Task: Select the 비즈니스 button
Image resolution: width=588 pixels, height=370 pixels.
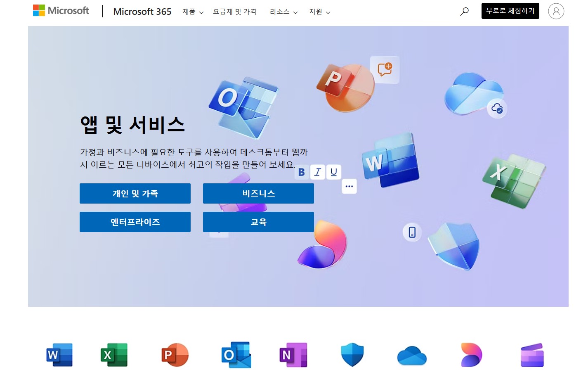Action: [258, 194]
